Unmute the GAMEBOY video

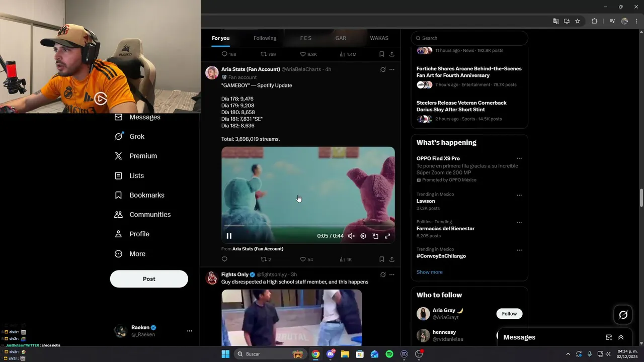click(x=351, y=236)
